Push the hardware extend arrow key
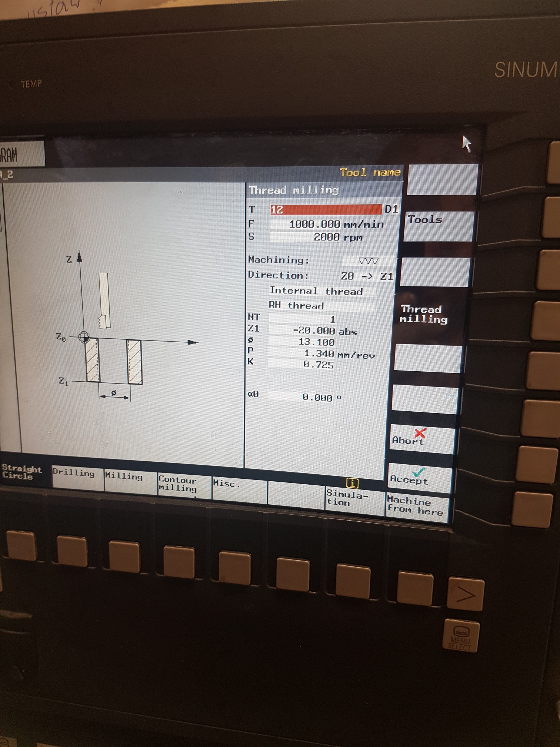The width and height of the screenshot is (560, 747). point(466,594)
